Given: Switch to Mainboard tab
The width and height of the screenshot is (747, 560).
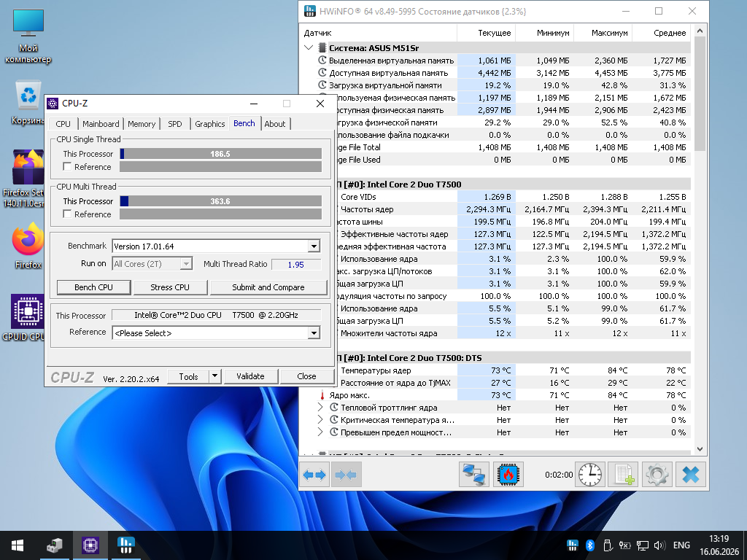Looking at the screenshot, I should pos(101,124).
